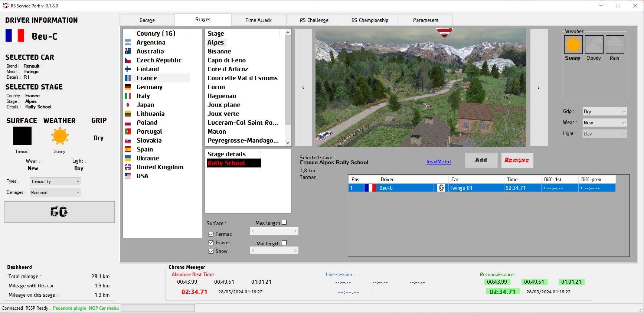Click the Finland flag icon
This screenshot has height=313, width=644.
128,69
